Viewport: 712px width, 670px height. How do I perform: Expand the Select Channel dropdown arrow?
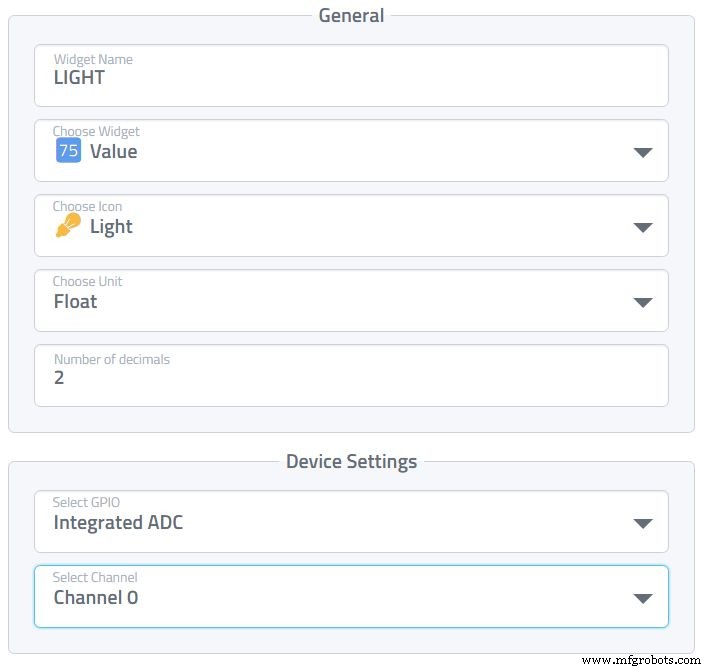(x=643, y=598)
